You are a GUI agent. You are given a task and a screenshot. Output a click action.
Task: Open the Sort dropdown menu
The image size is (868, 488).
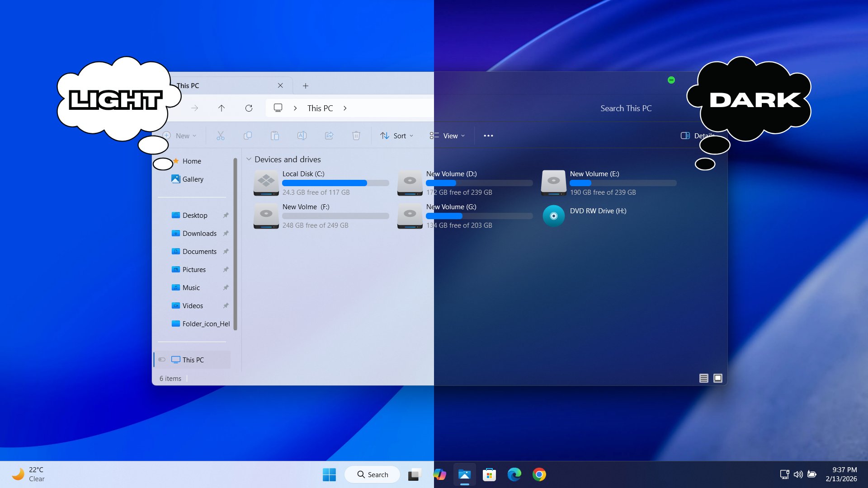[396, 136]
